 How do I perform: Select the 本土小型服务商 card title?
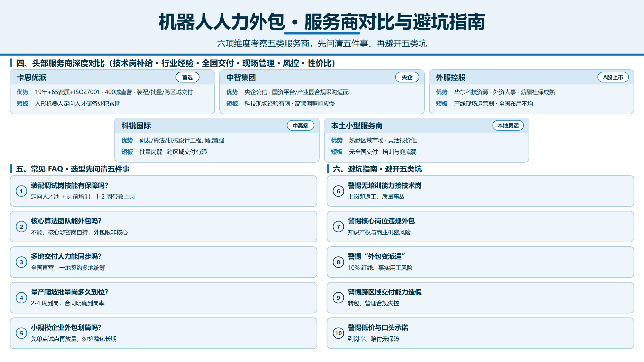(357, 126)
